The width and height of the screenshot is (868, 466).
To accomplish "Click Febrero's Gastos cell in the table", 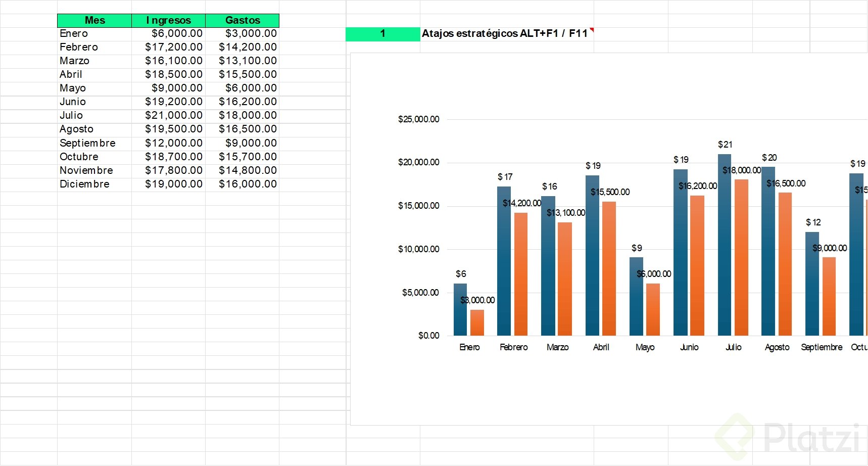I will coord(243,48).
